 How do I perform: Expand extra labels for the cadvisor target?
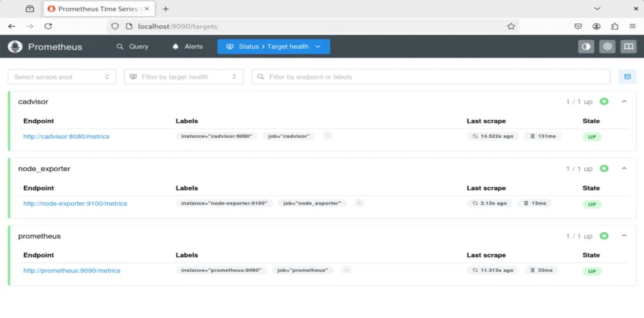point(328,136)
